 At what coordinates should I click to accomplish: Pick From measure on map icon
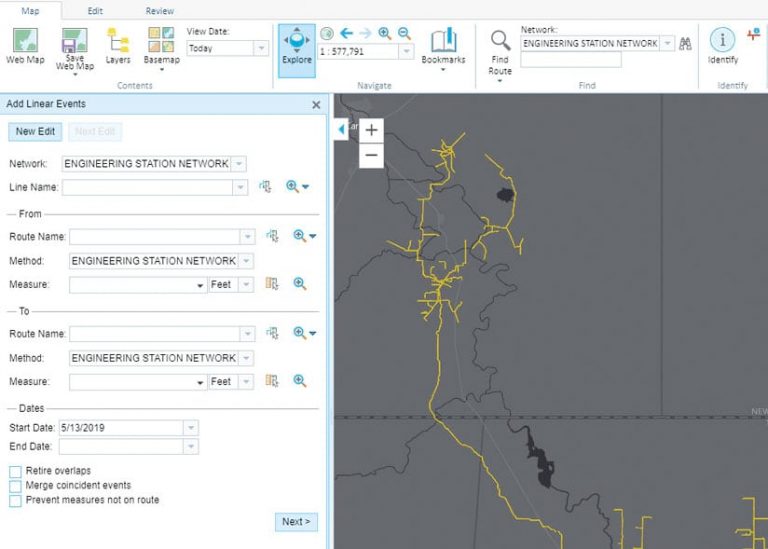click(x=272, y=284)
